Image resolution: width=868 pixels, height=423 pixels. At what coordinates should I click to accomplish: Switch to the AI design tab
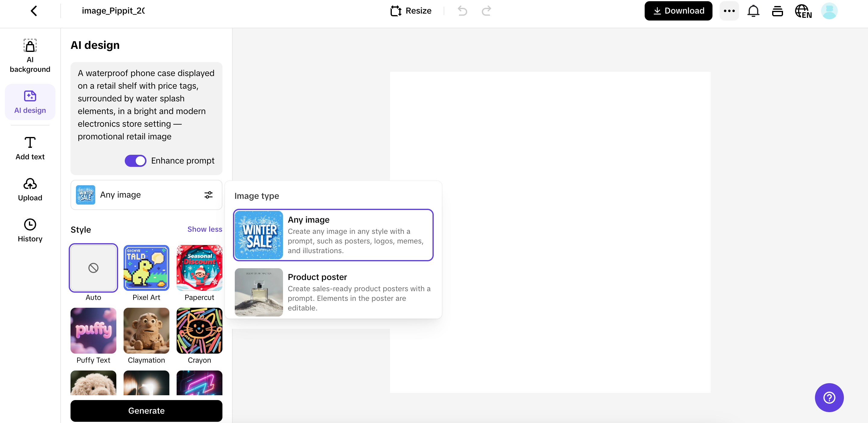30,102
